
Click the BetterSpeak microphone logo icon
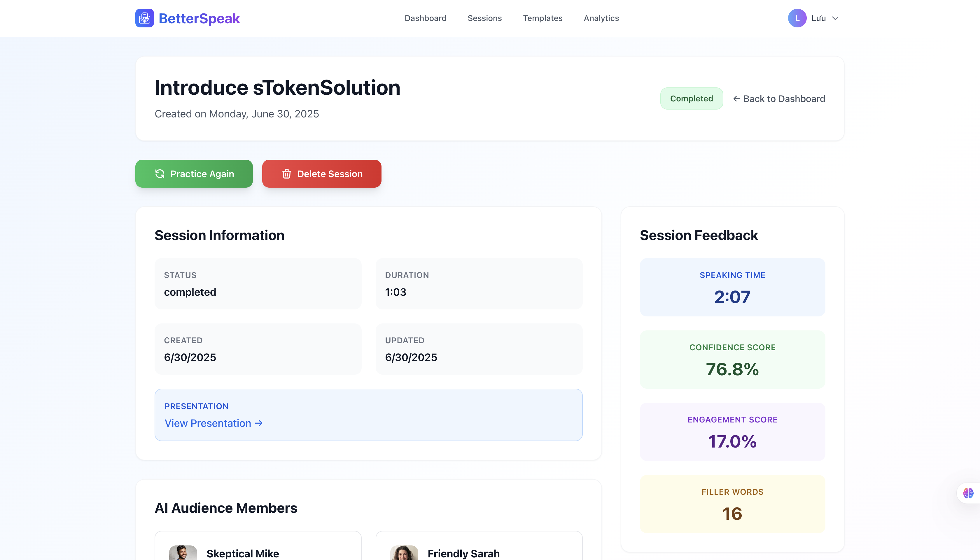tap(144, 18)
